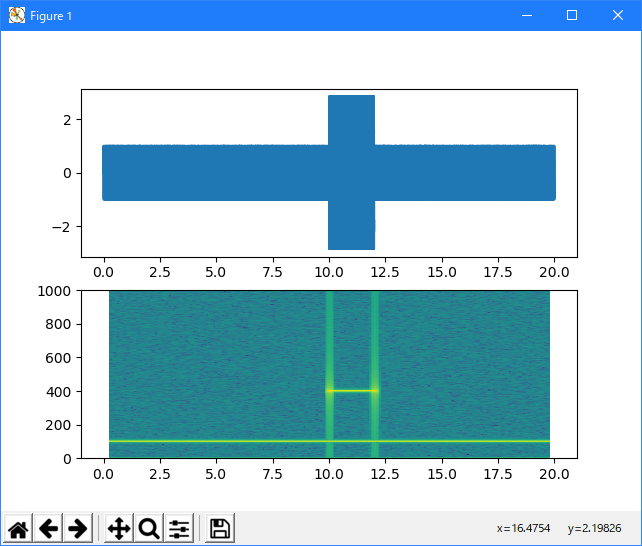Image resolution: width=642 pixels, height=546 pixels.
Task: Click the '−2' y-axis label of waveform plot
Action: click(x=61, y=227)
